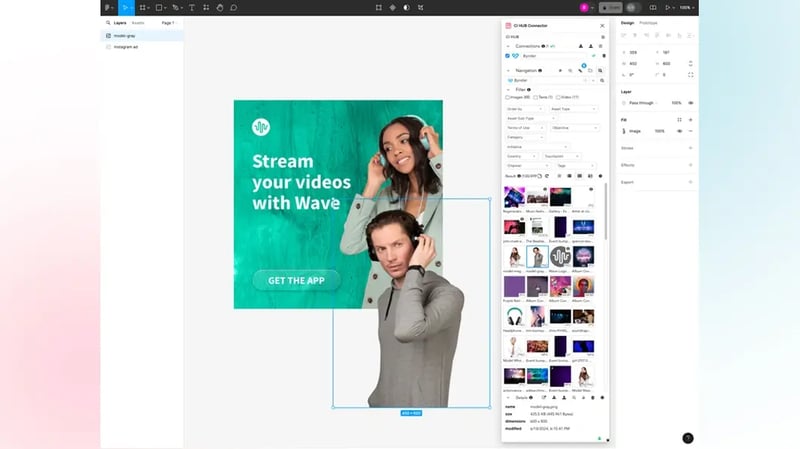The width and height of the screenshot is (800, 449).
Task: Open the library book icon
Action: click(653, 8)
